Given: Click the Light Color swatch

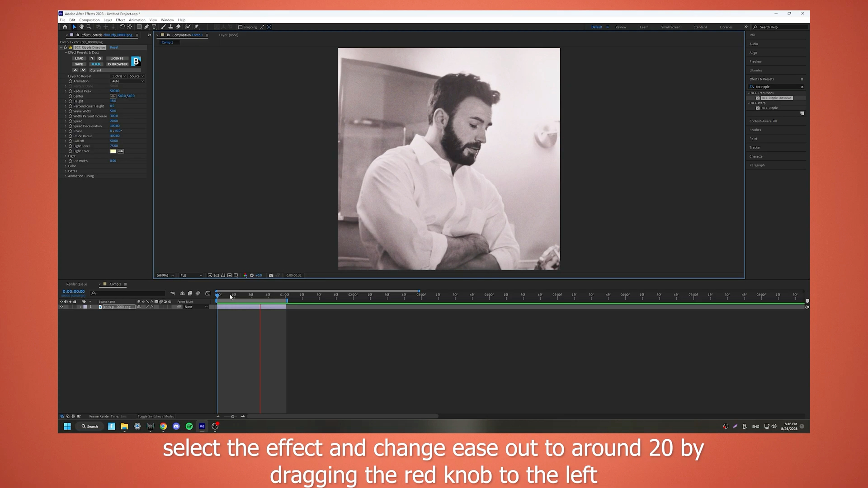Looking at the screenshot, I should [113, 151].
